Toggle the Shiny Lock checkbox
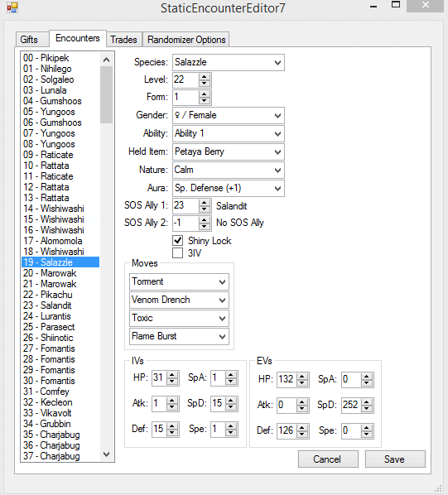This screenshot has height=495, width=448. click(178, 241)
